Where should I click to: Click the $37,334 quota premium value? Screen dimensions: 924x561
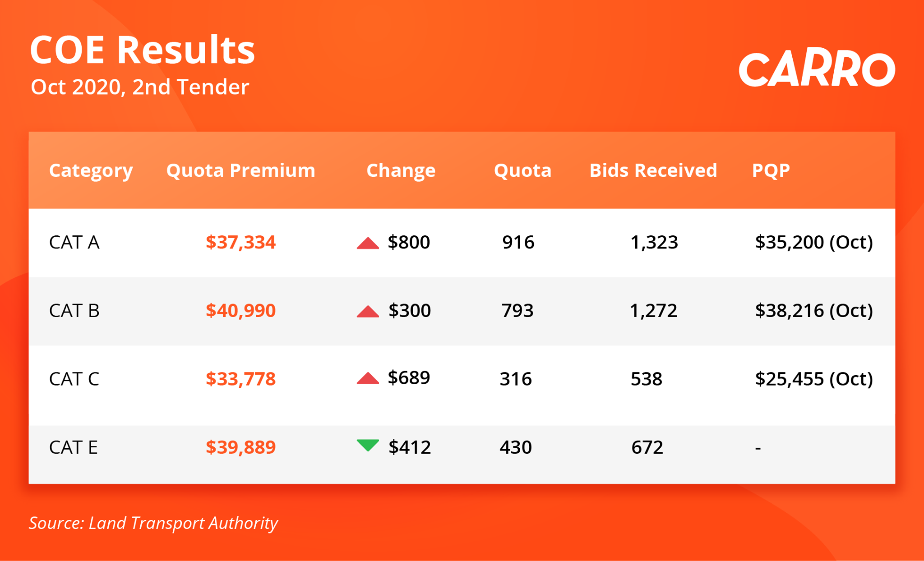tap(240, 243)
